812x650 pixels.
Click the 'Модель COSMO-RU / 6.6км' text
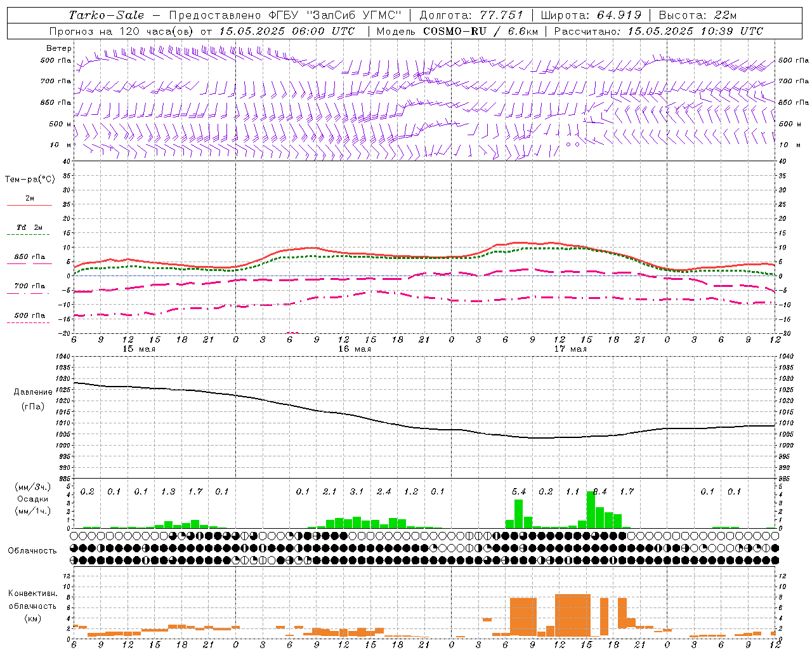click(457, 31)
